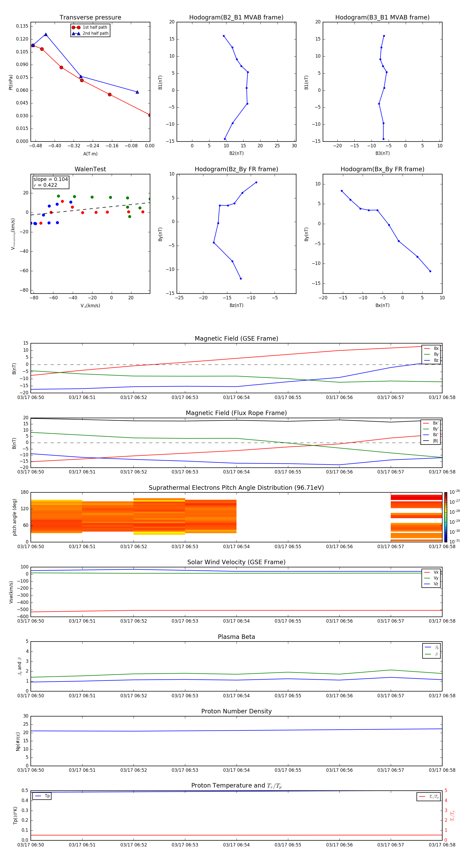This screenshot has height=868, width=473.
Task: Click the 'Bz(nT)' hodogram axis label
Action: point(236,305)
